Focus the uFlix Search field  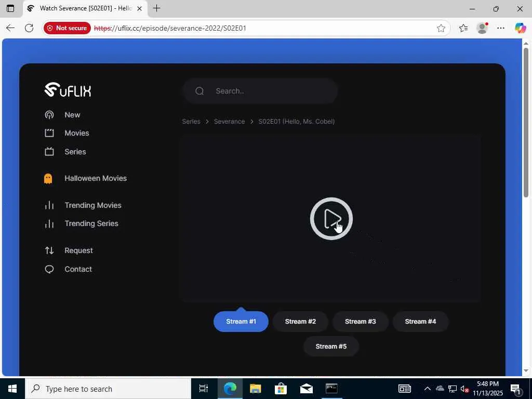(x=260, y=91)
